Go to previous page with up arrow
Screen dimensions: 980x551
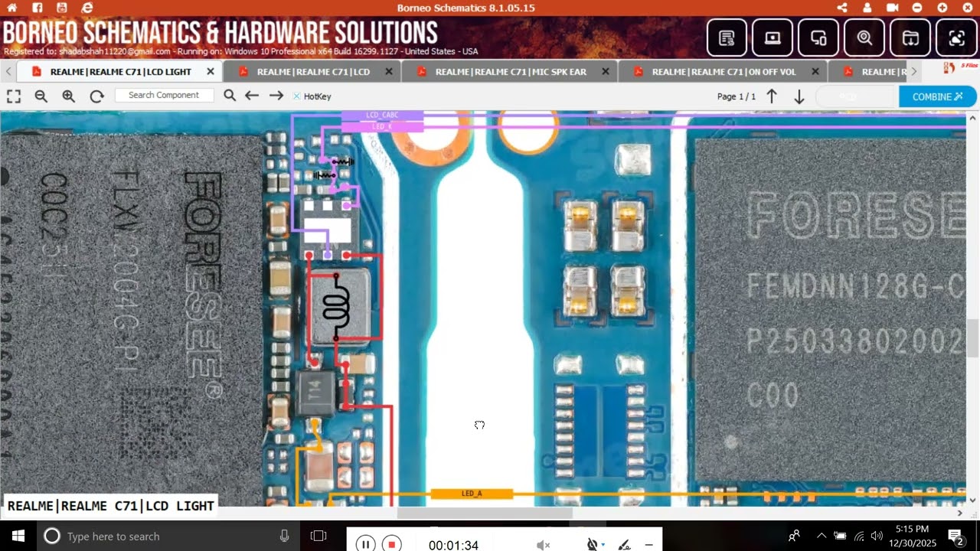pos(772,96)
